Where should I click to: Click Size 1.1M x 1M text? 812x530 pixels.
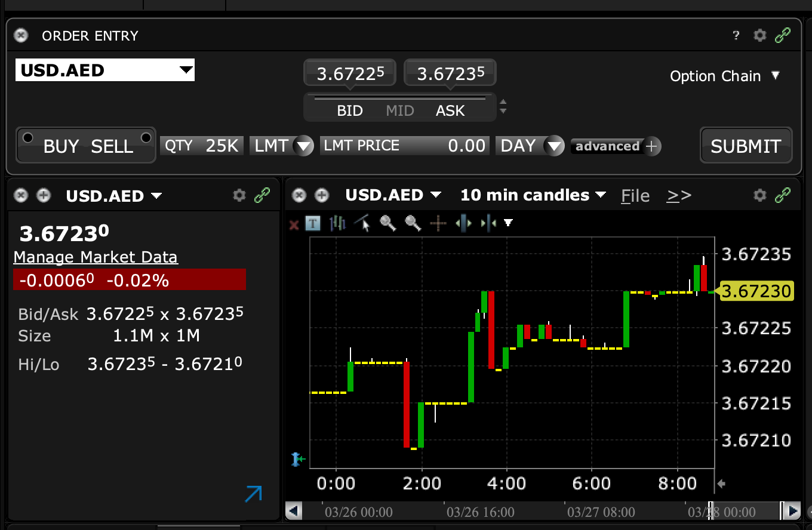(x=109, y=336)
